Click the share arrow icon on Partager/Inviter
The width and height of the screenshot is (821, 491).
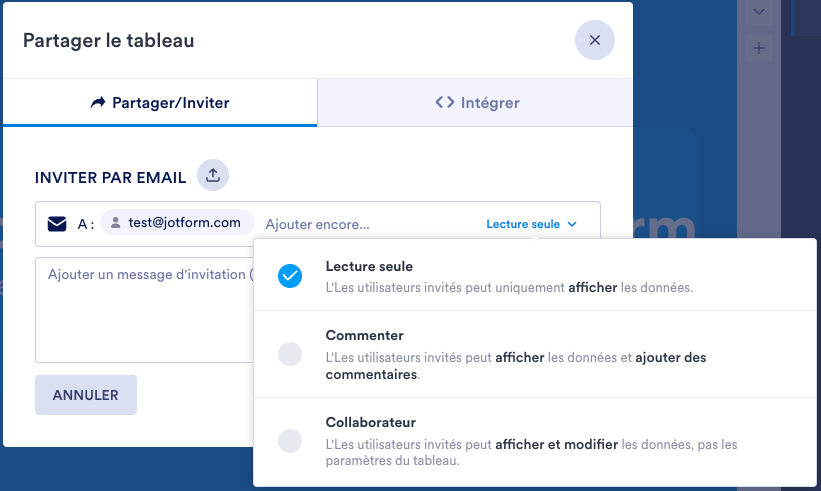98,102
